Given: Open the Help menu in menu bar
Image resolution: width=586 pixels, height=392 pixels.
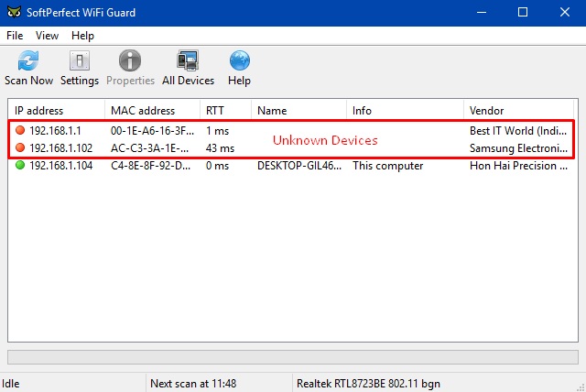Looking at the screenshot, I should tap(82, 36).
